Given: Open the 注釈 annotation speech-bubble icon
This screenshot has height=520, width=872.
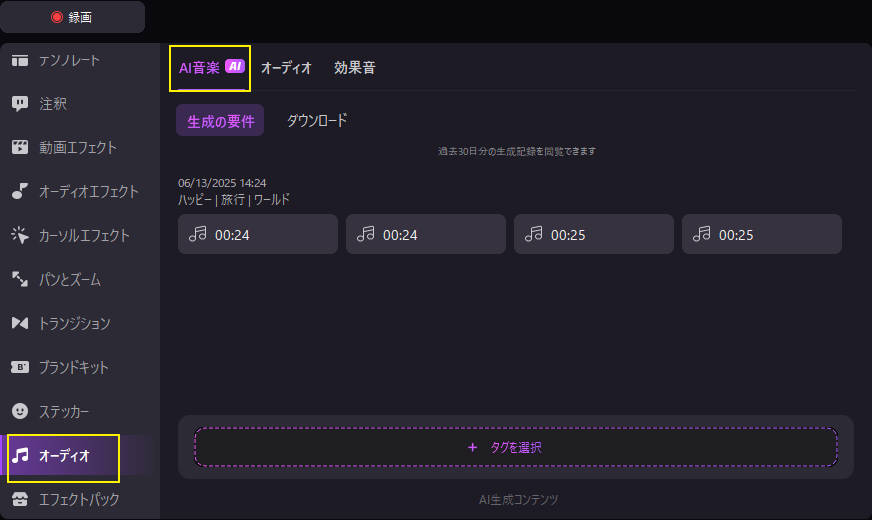Looking at the screenshot, I should tap(20, 103).
